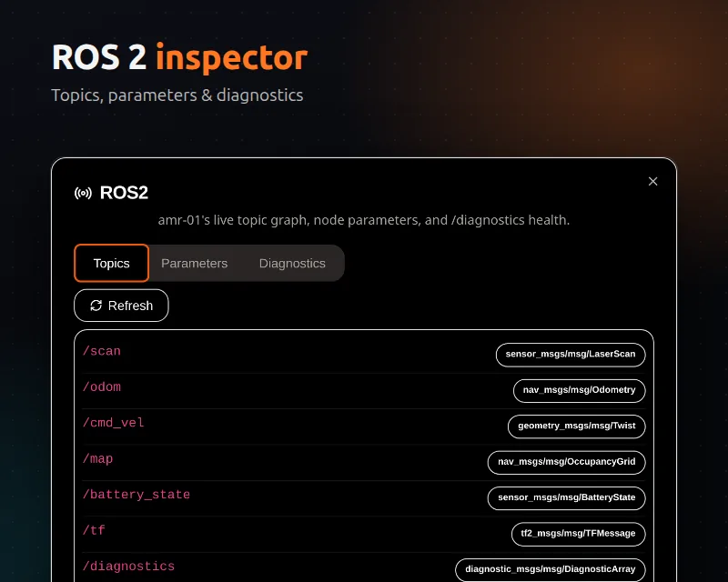Click the ROS 2 inspector page title

click(x=179, y=58)
